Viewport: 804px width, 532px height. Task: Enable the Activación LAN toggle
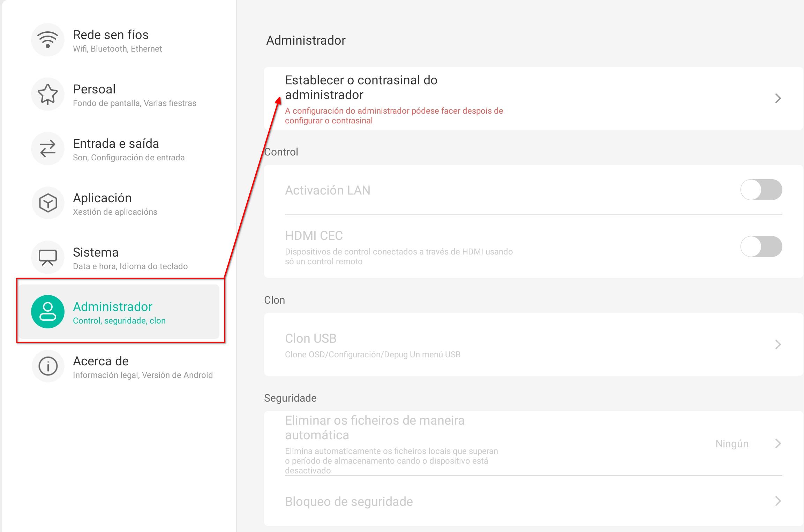761,190
